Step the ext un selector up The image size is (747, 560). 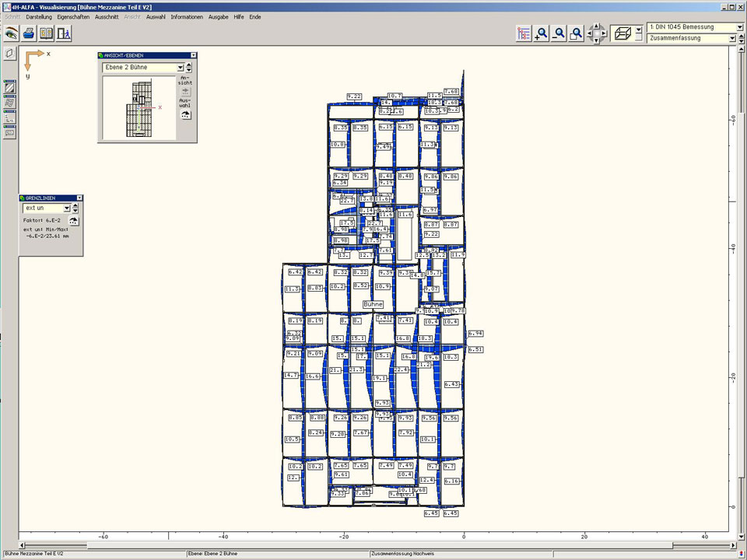click(x=75, y=206)
